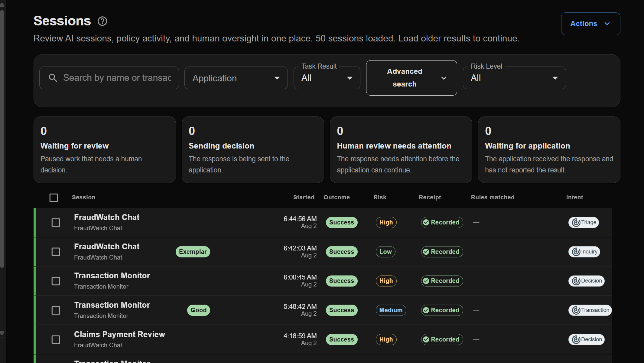
Task: Open the Waiting for review card
Action: click(x=105, y=150)
